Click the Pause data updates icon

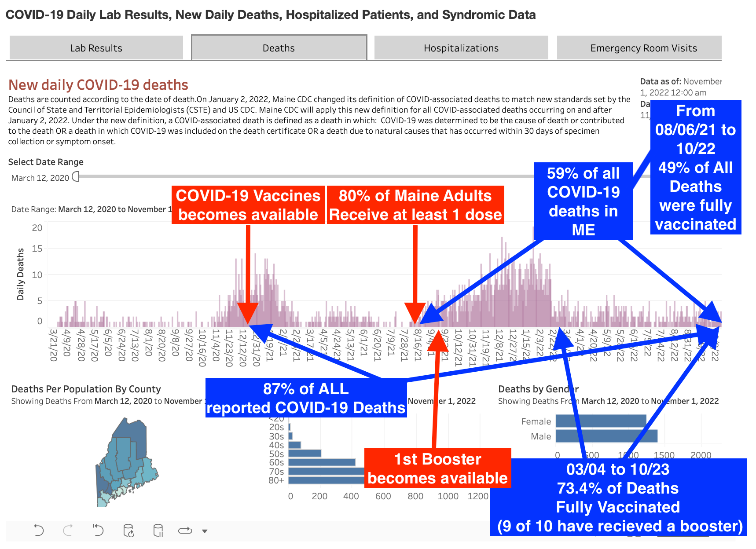pos(158,531)
